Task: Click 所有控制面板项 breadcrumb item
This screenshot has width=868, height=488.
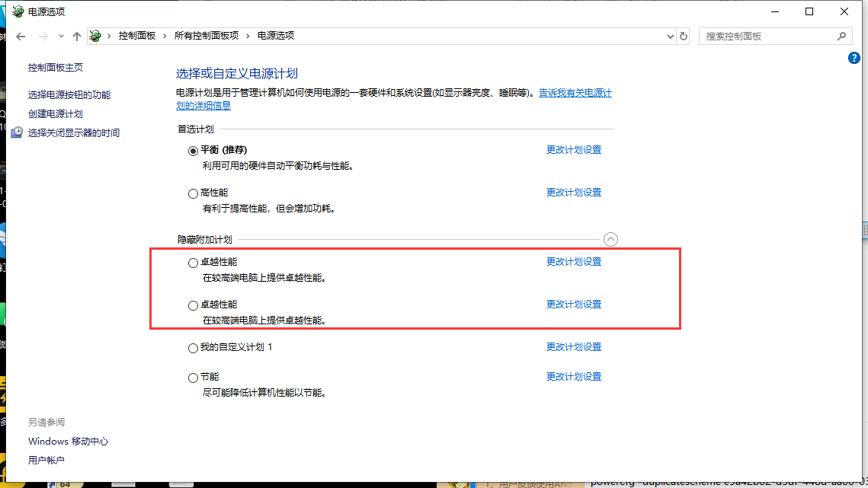Action: click(206, 36)
